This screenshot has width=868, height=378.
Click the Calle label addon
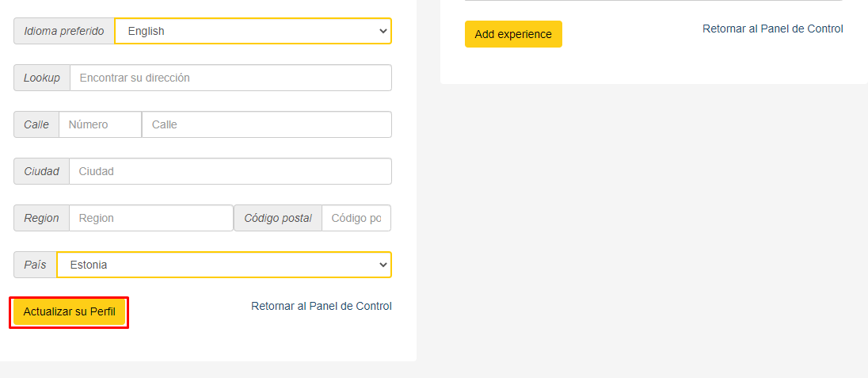pos(36,124)
